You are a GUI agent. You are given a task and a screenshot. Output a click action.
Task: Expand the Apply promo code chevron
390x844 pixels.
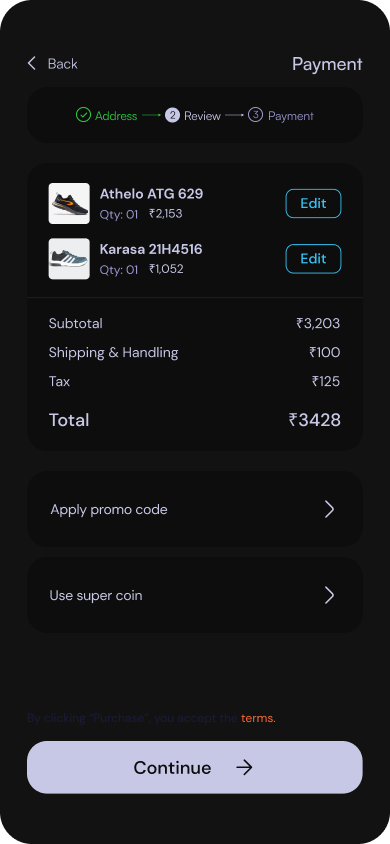click(329, 509)
